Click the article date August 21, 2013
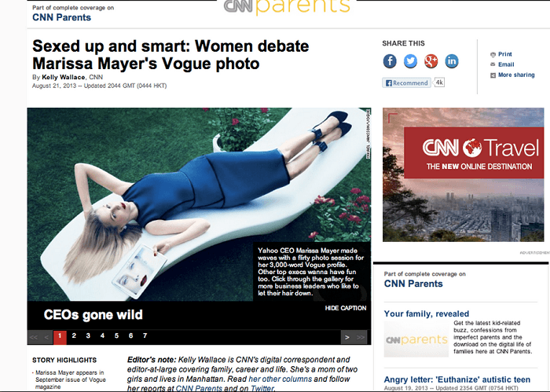 click(54, 86)
